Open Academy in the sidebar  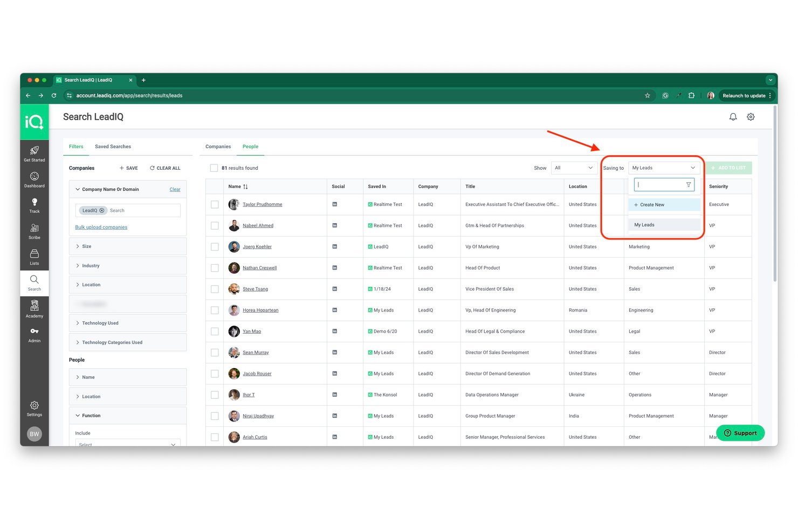(34, 309)
